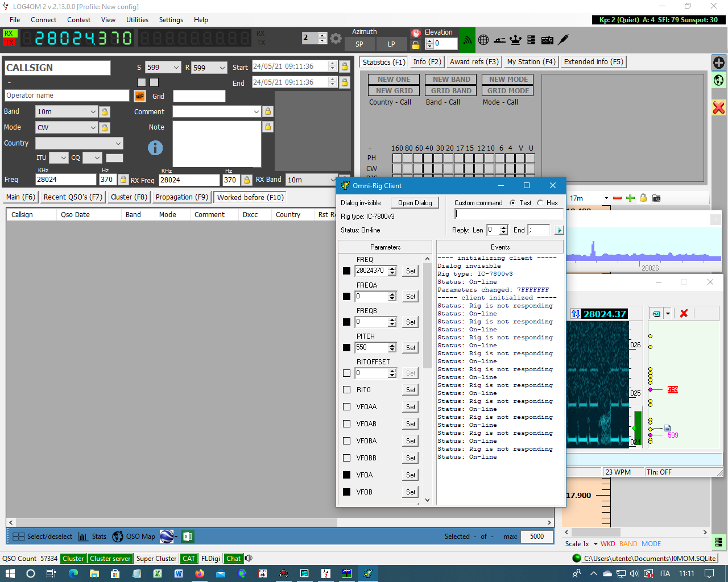This screenshot has width=728, height=582.
Task: Toggle the RITOFFSET checkbox
Action: click(347, 373)
